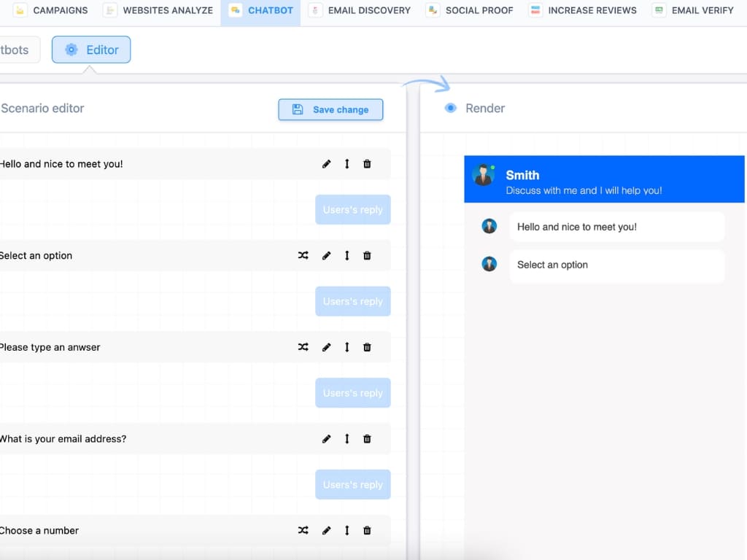Click bot avatar beside rendered 'Select an option'

click(x=489, y=264)
